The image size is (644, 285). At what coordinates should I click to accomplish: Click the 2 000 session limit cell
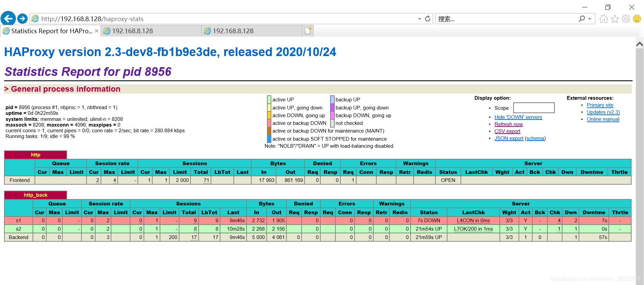[180, 180]
